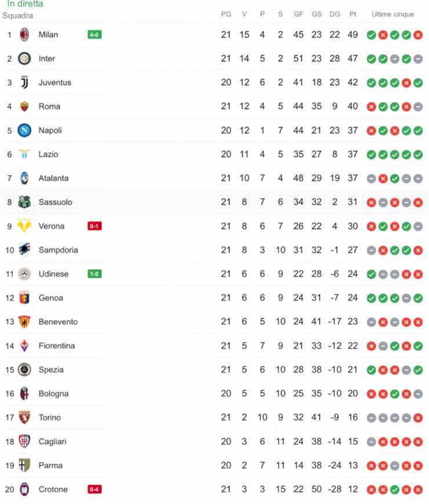Screen dimensions: 429x504
Task: Click the Inter club crest
Action: 26,58
